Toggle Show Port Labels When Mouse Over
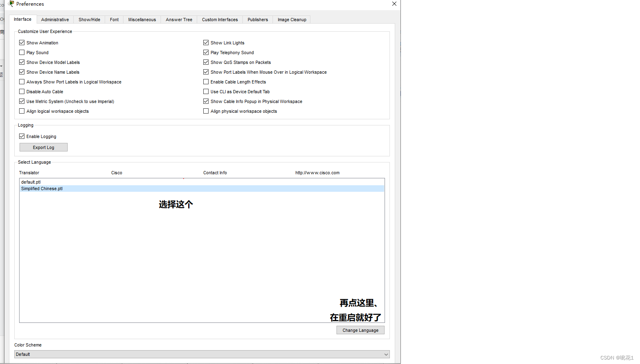This screenshot has width=640, height=364. pos(206,72)
